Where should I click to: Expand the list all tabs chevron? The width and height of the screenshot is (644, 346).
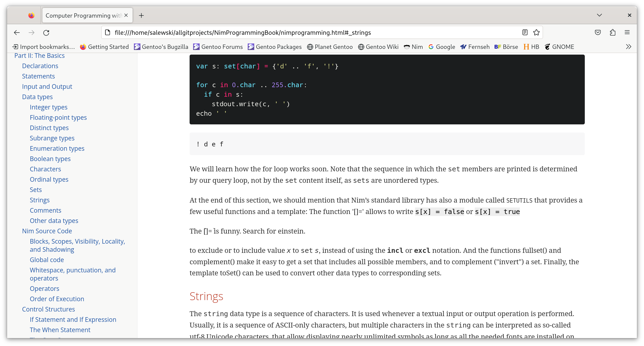[x=599, y=15]
